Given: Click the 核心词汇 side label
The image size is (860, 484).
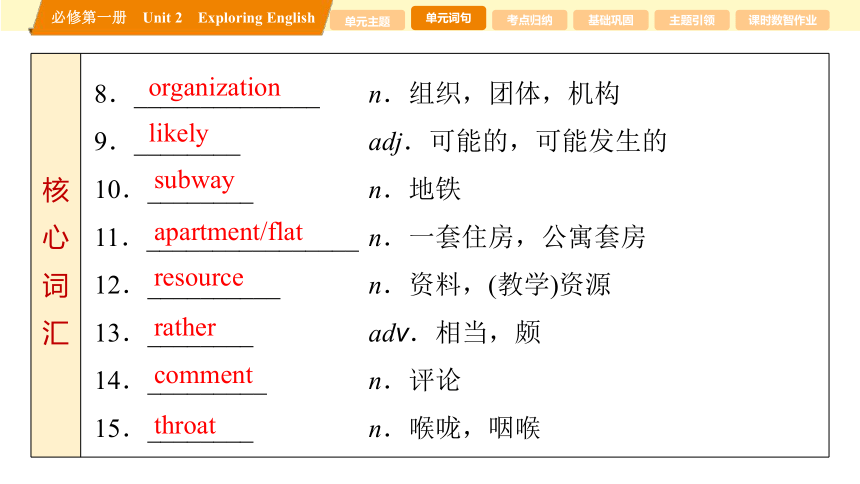Looking at the screenshot, I should (x=55, y=261).
